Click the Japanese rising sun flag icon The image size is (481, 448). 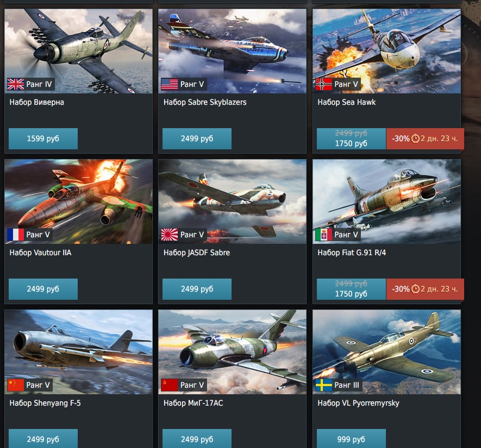pyautogui.click(x=170, y=235)
